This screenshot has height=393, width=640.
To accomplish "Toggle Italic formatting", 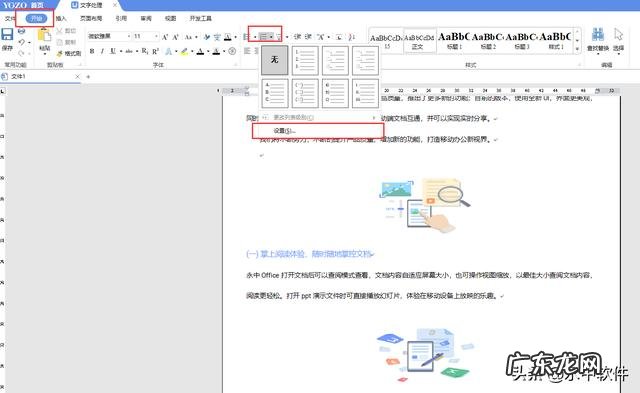I will pyautogui.click(x=102, y=51).
